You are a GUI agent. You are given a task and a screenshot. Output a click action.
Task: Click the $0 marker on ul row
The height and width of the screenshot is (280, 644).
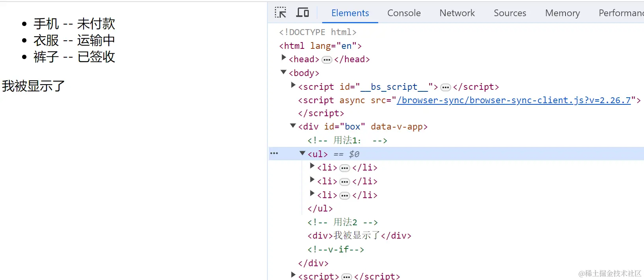pos(354,154)
